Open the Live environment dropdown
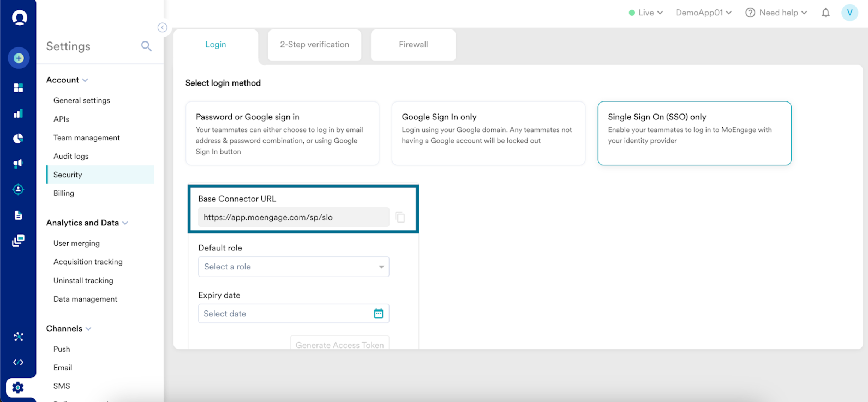Image resolution: width=868 pixels, height=402 pixels. pos(646,13)
